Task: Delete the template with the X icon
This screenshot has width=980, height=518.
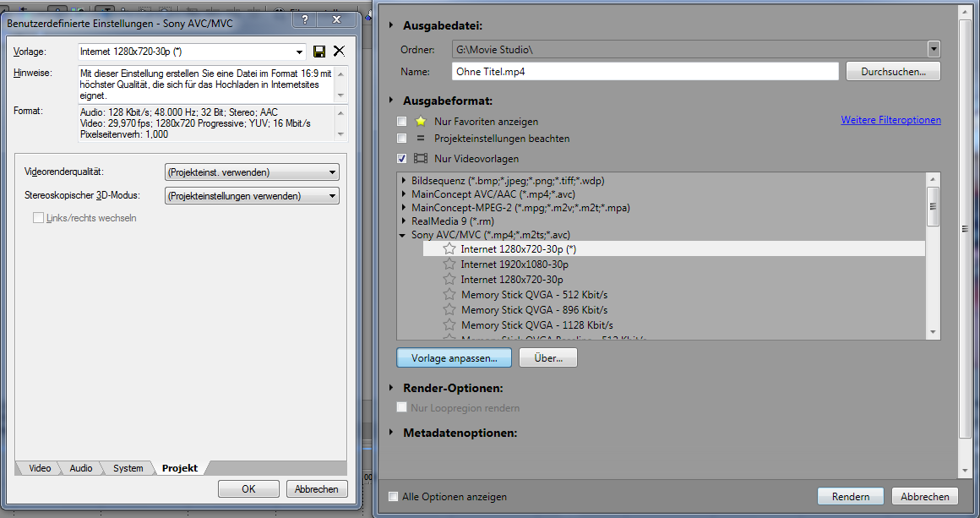Action: (x=339, y=52)
